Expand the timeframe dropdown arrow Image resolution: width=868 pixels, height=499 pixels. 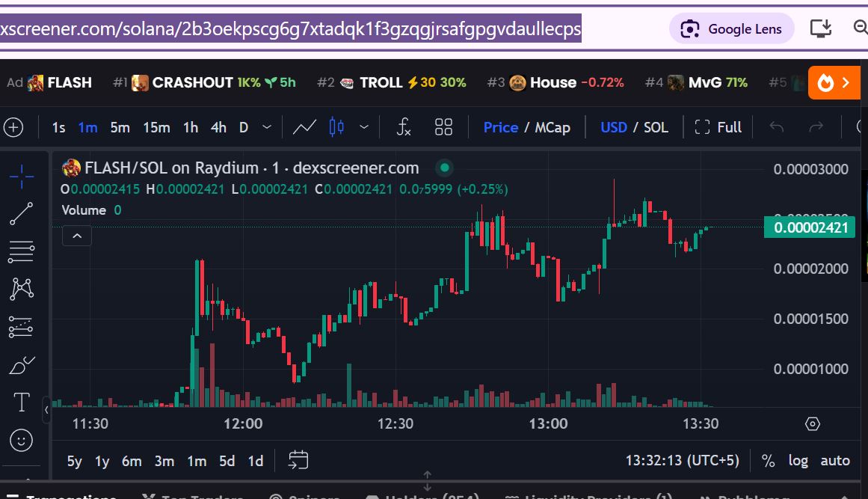pos(267,127)
